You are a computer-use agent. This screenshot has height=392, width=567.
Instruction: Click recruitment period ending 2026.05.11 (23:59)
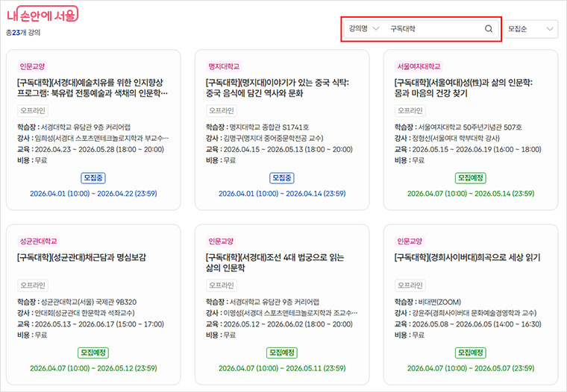coord(282,368)
